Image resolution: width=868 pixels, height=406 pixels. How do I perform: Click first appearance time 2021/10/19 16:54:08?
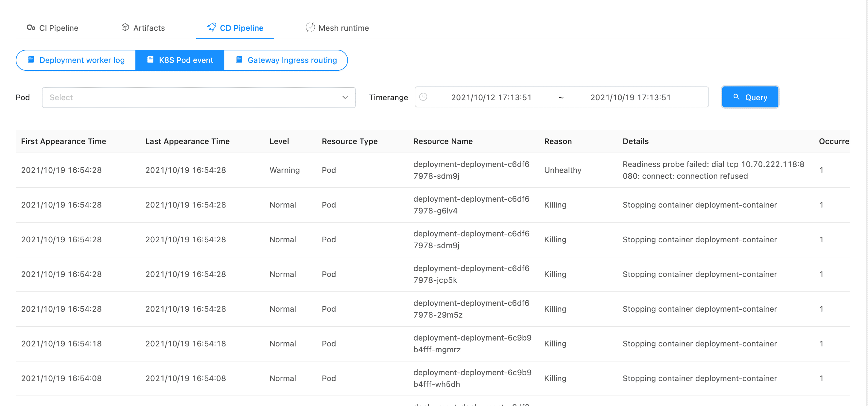click(61, 379)
